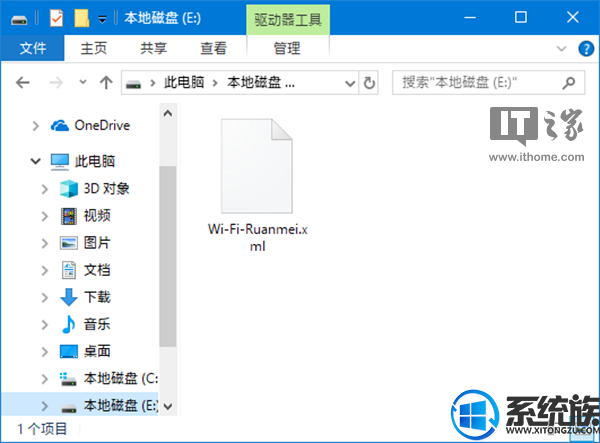Click the navigation pane scrollbar thumb
This screenshot has width=600, height=443.
[x=168, y=256]
